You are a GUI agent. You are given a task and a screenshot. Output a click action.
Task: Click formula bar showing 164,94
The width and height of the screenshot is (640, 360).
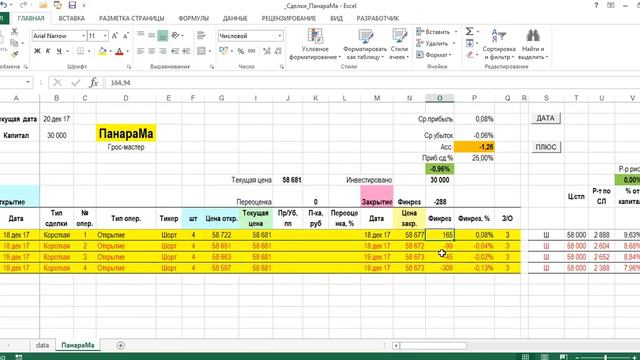point(371,82)
